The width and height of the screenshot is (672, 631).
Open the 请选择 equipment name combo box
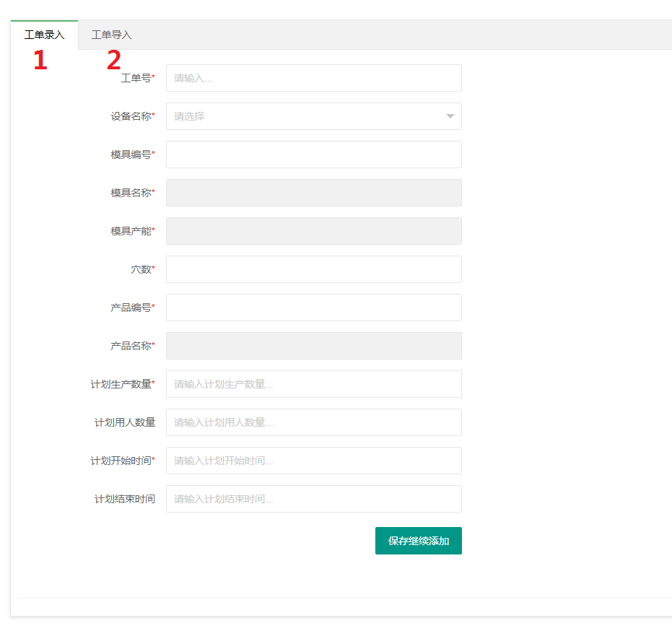click(x=303, y=116)
